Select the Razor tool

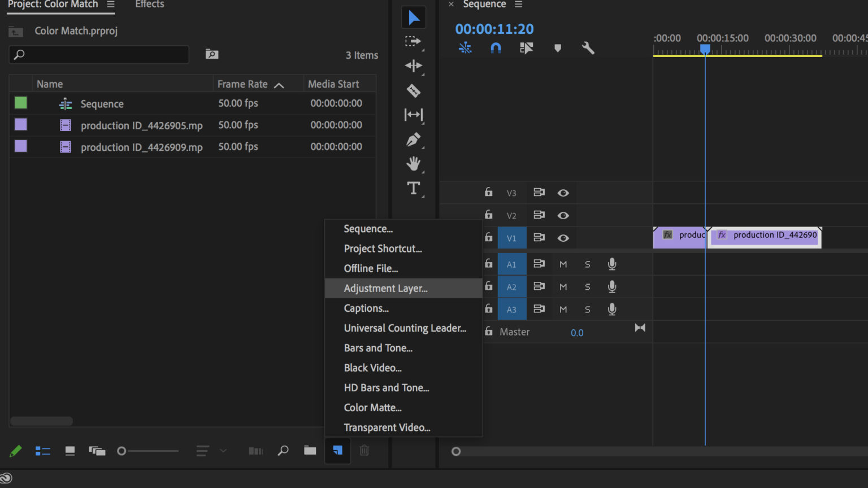click(414, 90)
